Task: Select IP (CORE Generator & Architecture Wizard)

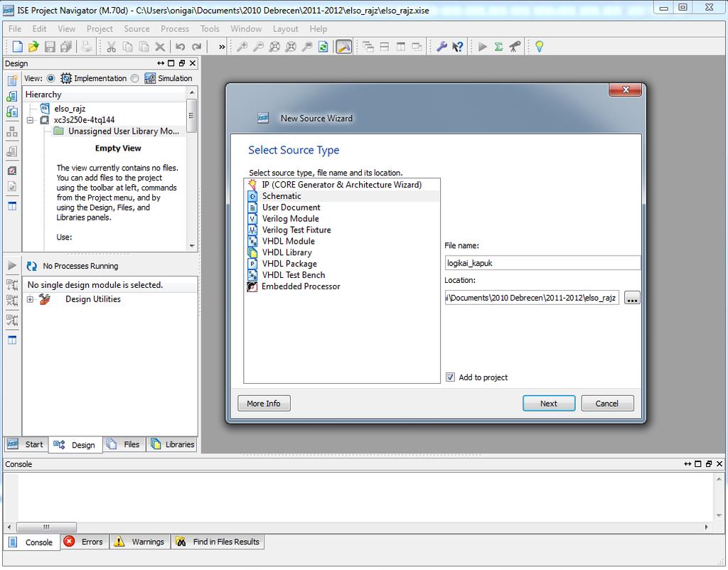Action: 342,185
